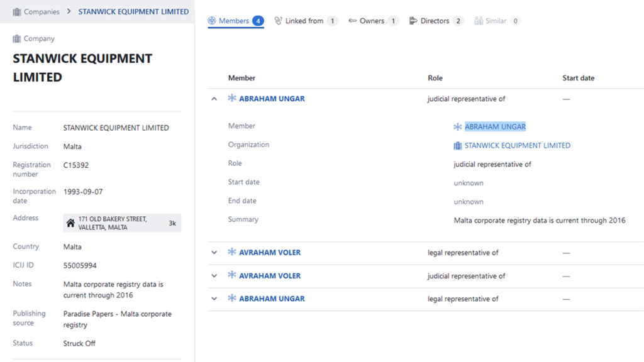The height and width of the screenshot is (362, 644).
Task: Click the Role column header
Action: [435, 78]
